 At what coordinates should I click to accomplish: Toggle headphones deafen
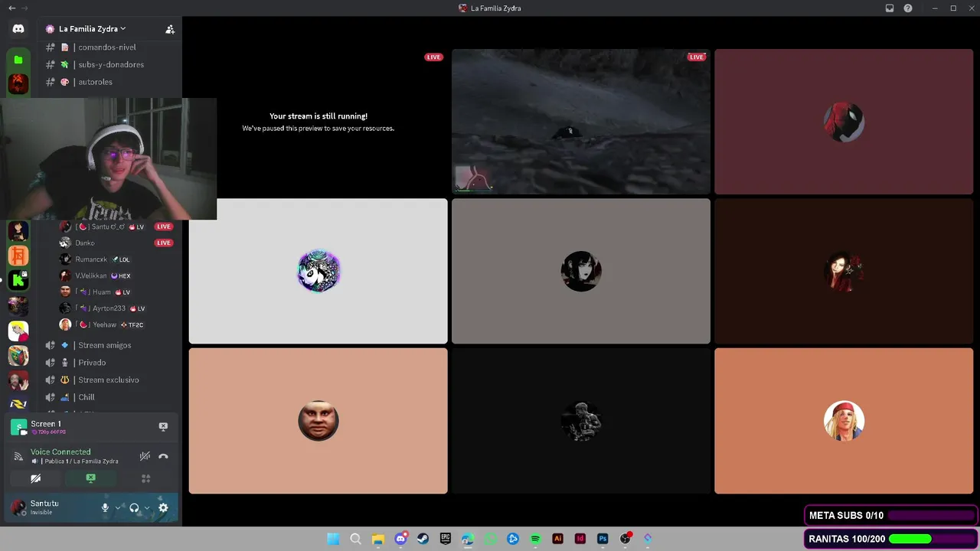[134, 507]
